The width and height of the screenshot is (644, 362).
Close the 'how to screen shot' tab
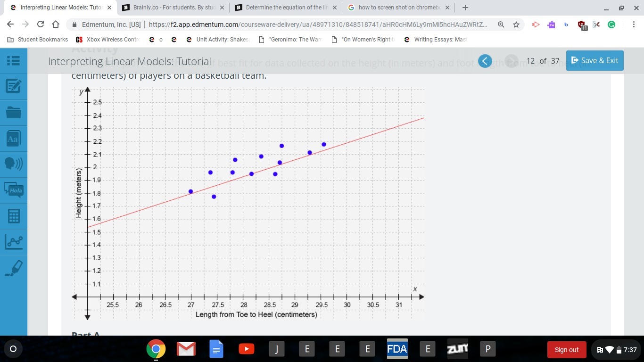[447, 8]
